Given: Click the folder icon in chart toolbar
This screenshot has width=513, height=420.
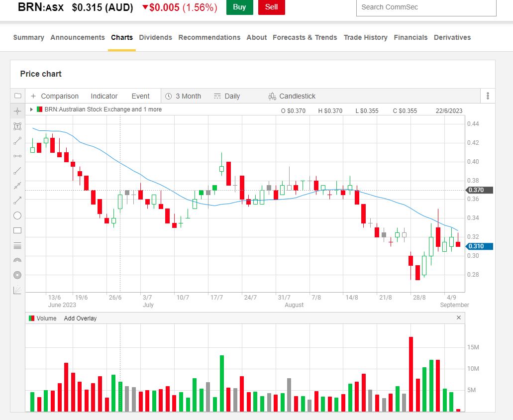Looking at the screenshot, I should 17,96.
